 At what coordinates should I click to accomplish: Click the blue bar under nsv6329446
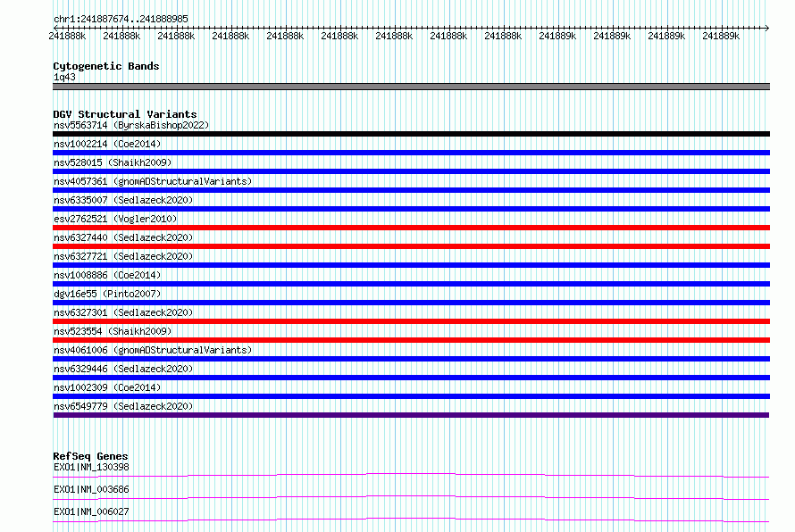tap(411, 378)
